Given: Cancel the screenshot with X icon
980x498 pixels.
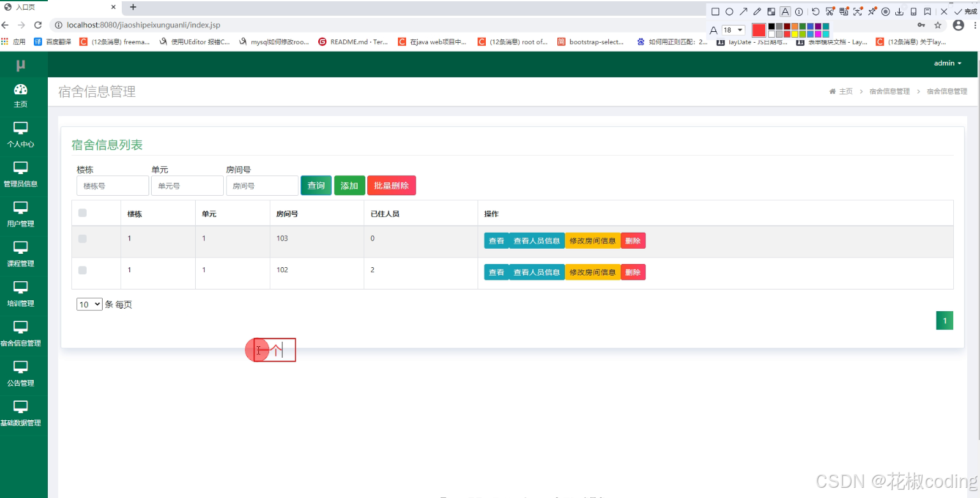Looking at the screenshot, I should 944,11.
